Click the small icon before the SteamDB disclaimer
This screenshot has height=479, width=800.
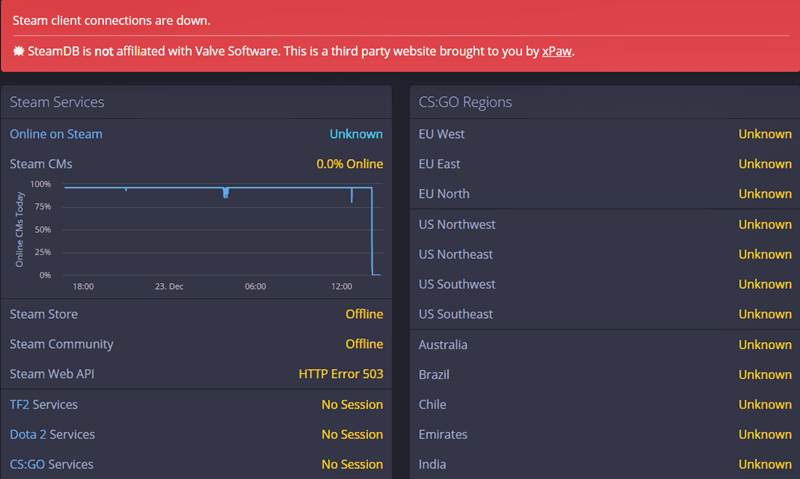pos(18,51)
